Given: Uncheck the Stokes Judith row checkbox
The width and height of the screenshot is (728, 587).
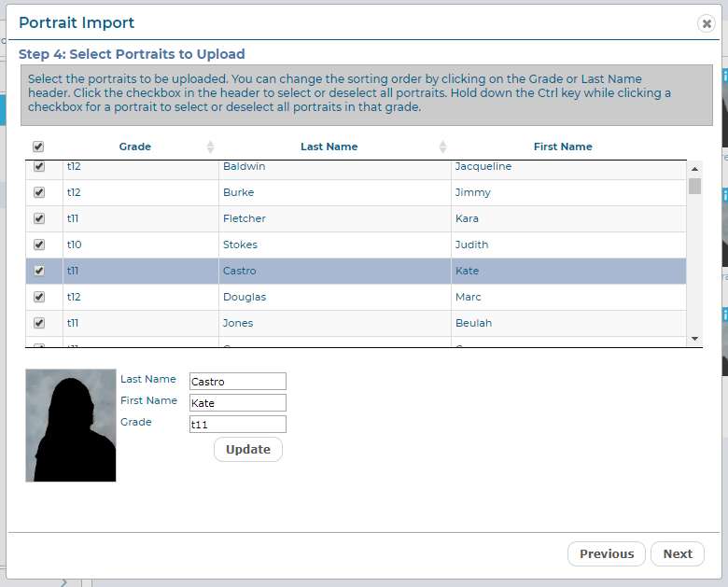Looking at the screenshot, I should coord(39,245).
